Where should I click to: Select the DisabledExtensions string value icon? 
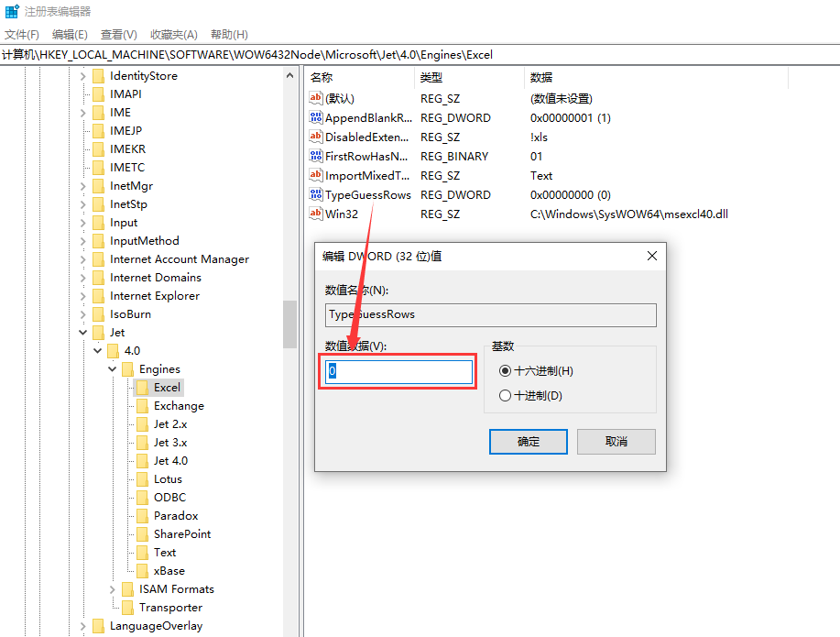pos(315,137)
